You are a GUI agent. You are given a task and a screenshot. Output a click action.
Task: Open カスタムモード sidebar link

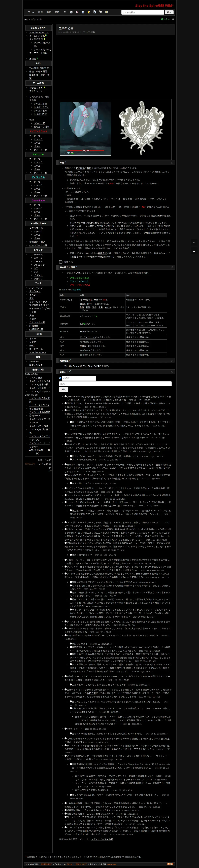pyautogui.click(x=37, y=322)
